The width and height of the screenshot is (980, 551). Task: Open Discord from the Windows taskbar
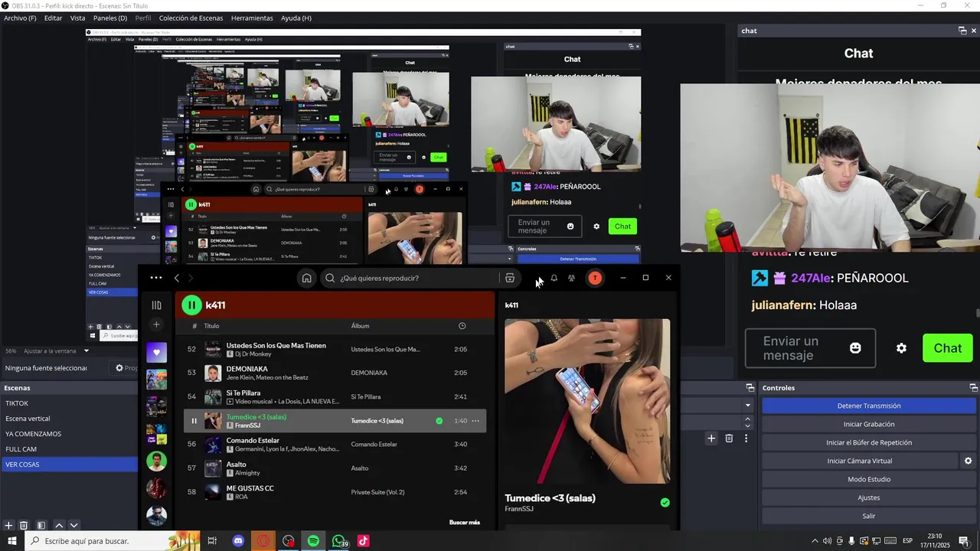(238, 541)
